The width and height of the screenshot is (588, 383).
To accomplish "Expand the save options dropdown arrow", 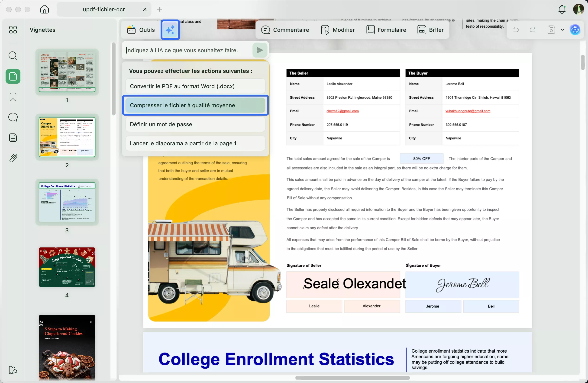I will 562,30.
